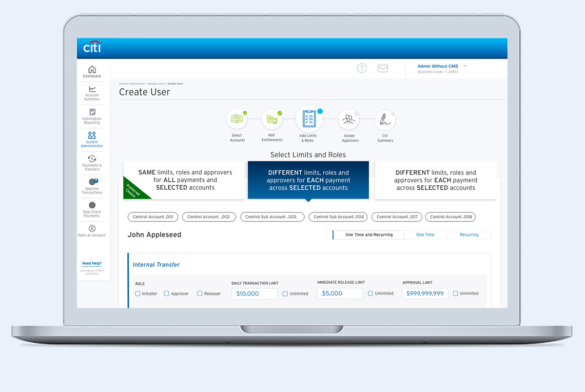
Task: Click the Need Help? link
Action: pyautogui.click(x=92, y=263)
